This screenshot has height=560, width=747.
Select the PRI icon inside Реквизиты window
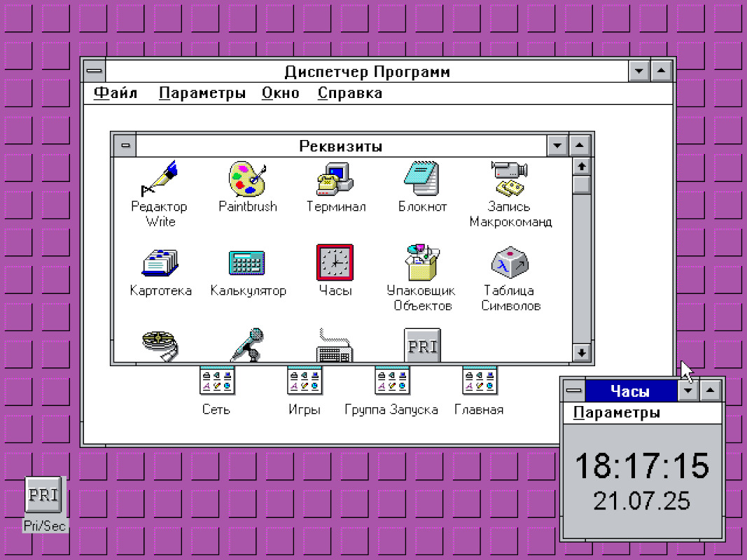tap(422, 345)
